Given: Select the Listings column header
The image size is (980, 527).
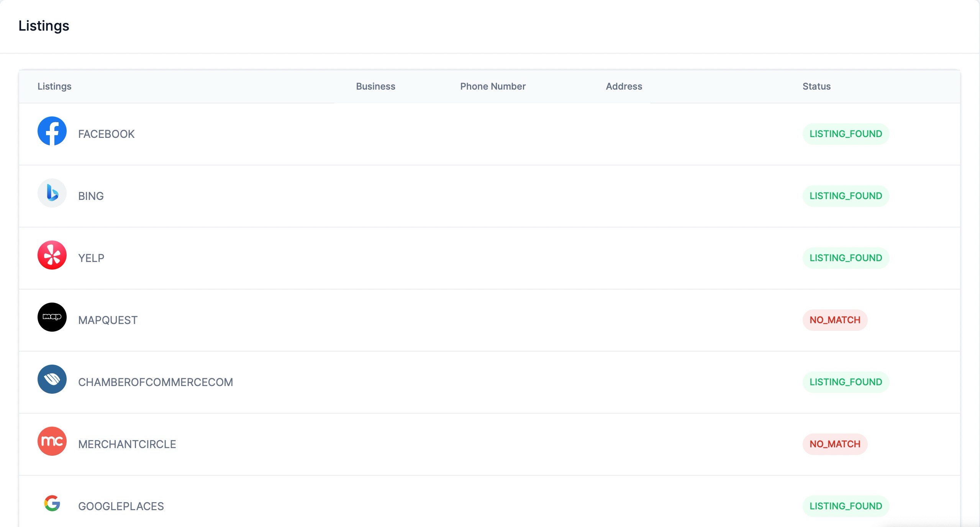Looking at the screenshot, I should (x=54, y=87).
